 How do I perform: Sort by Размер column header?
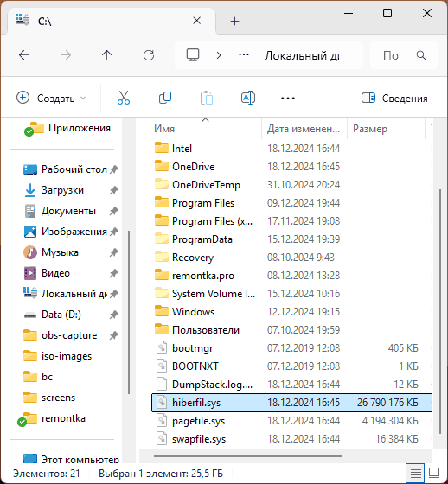pyautogui.click(x=370, y=129)
